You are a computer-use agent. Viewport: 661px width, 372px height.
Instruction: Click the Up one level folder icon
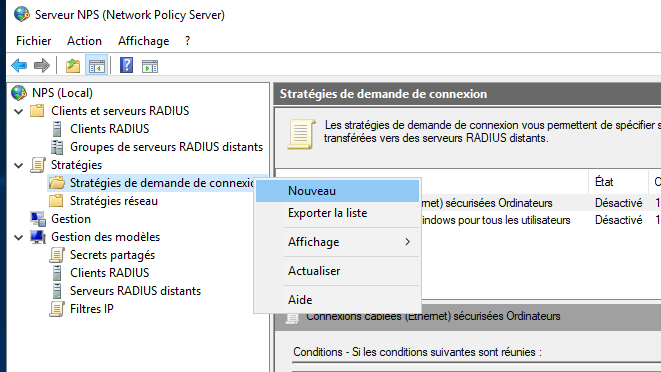coord(73,66)
